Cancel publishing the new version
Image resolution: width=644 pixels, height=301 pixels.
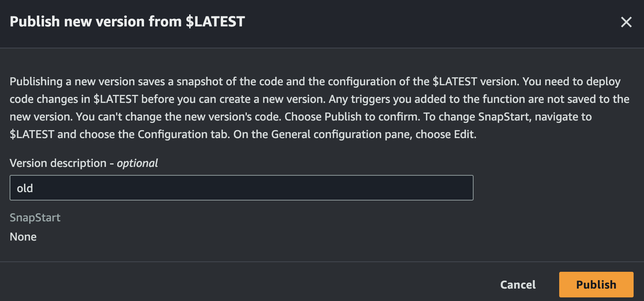tap(518, 285)
